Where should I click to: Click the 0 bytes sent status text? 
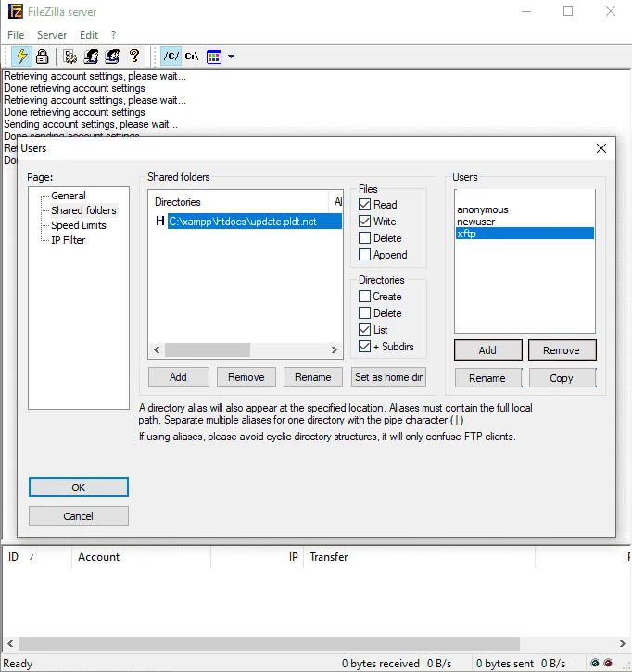[x=505, y=664]
